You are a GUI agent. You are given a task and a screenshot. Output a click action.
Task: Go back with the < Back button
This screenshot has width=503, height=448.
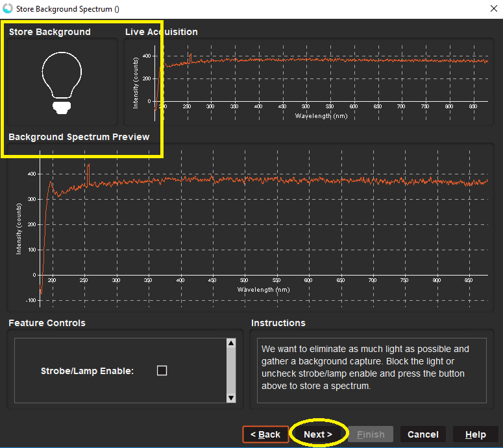coord(265,434)
